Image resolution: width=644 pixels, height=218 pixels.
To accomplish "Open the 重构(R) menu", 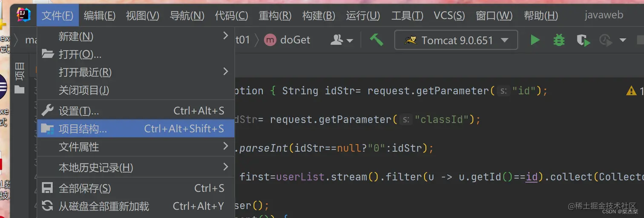I will pos(275,16).
